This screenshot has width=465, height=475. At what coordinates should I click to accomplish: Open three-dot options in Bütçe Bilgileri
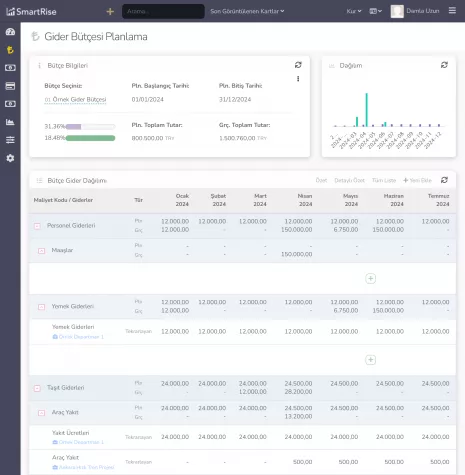298,79
